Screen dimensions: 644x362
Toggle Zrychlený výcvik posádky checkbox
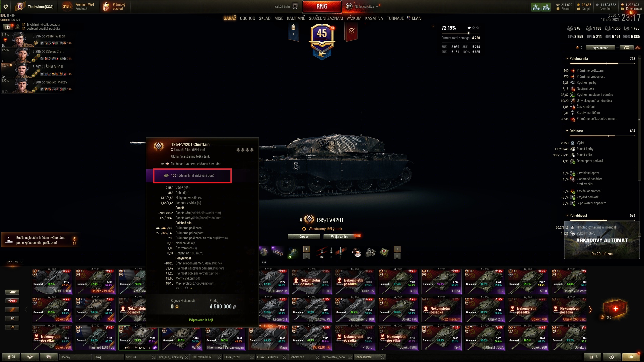[x=24, y=24]
